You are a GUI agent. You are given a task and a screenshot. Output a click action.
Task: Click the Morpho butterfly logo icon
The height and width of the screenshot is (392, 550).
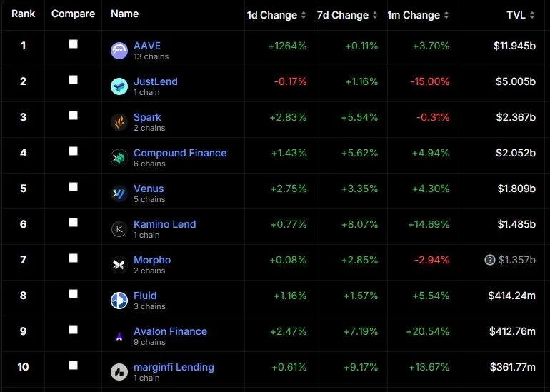pyautogui.click(x=119, y=265)
